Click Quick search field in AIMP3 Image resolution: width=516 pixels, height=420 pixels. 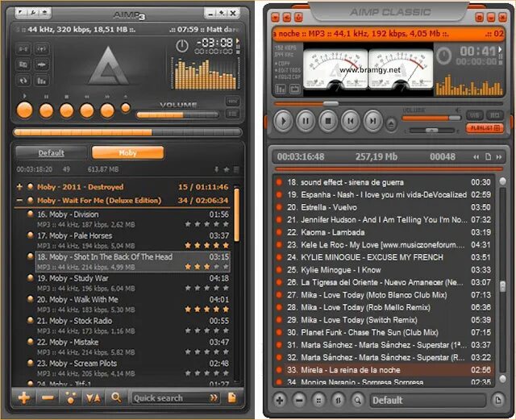pos(169,398)
